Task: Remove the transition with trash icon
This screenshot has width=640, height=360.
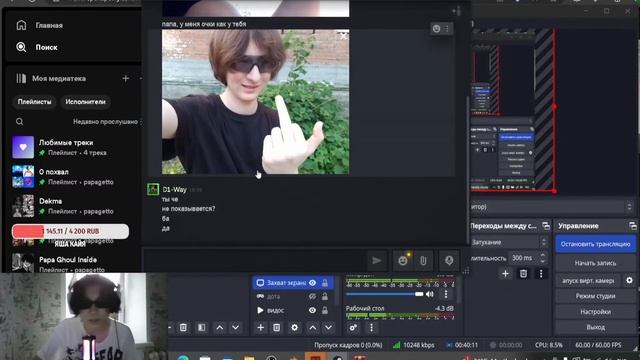Action: coord(523,273)
